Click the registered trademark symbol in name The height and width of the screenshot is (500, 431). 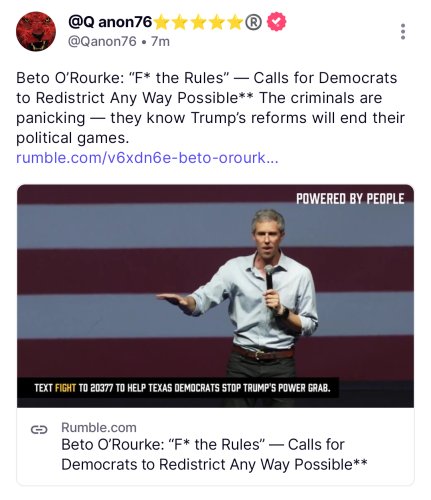click(x=254, y=22)
